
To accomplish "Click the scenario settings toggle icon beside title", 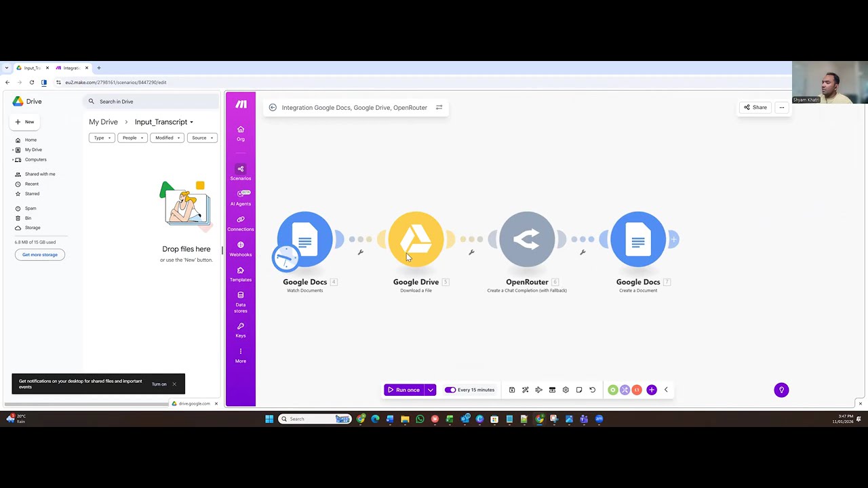I will coord(439,107).
